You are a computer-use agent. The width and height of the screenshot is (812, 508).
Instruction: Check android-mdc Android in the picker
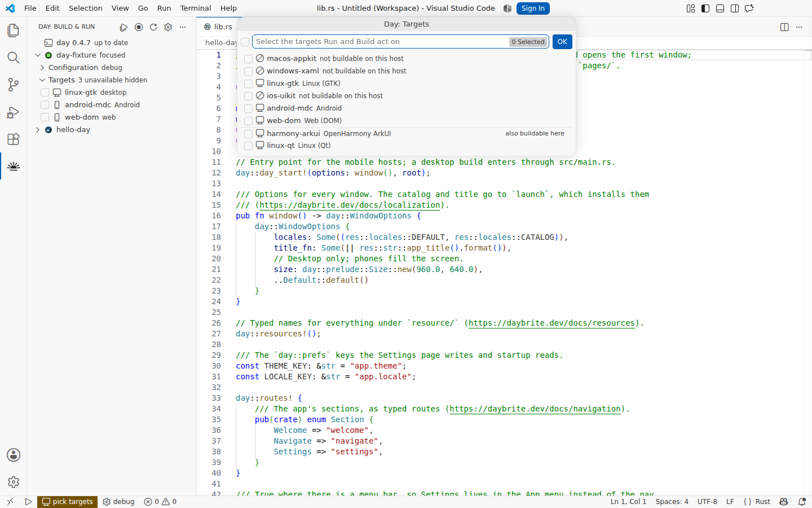pyautogui.click(x=248, y=108)
